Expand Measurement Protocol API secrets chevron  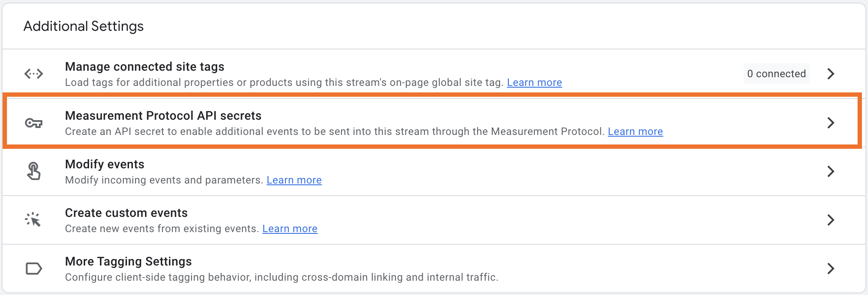pyautogui.click(x=831, y=123)
